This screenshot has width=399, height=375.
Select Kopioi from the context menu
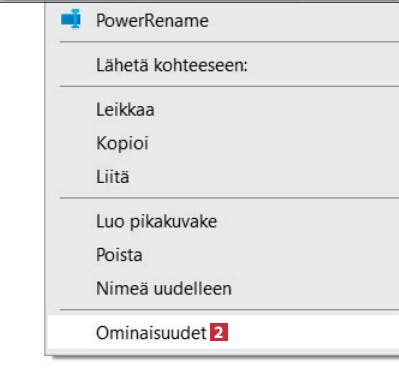pos(223,143)
